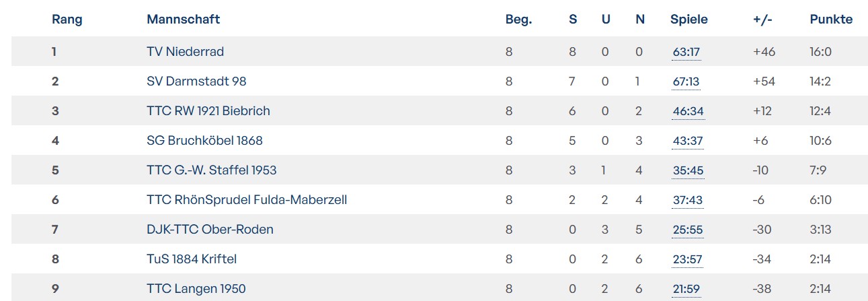Open the 23:57 games score

pyautogui.click(x=687, y=260)
